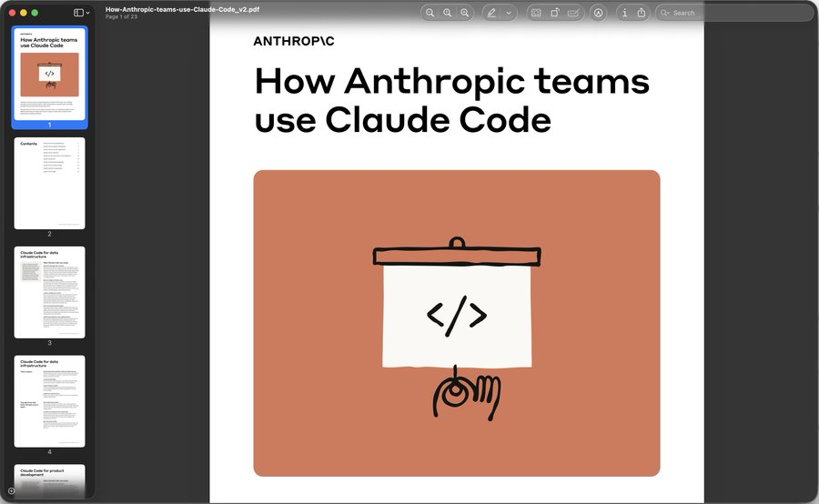The height and width of the screenshot is (504, 819).
Task: Click the 'How Anthropic teams' headline
Action: (x=452, y=82)
